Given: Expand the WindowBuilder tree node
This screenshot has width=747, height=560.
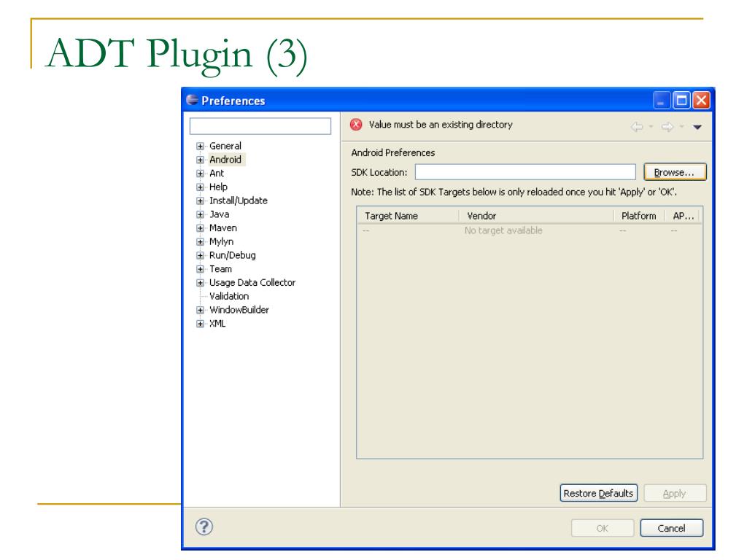Looking at the screenshot, I should pyautogui.click(x=200, y=310).
